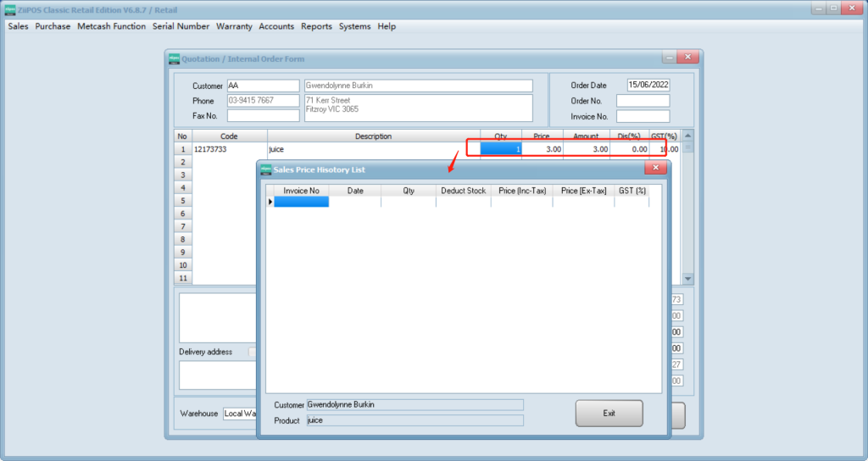Open the Reports menu
Screen dimensions: 868x461
(x=316, y=26)
